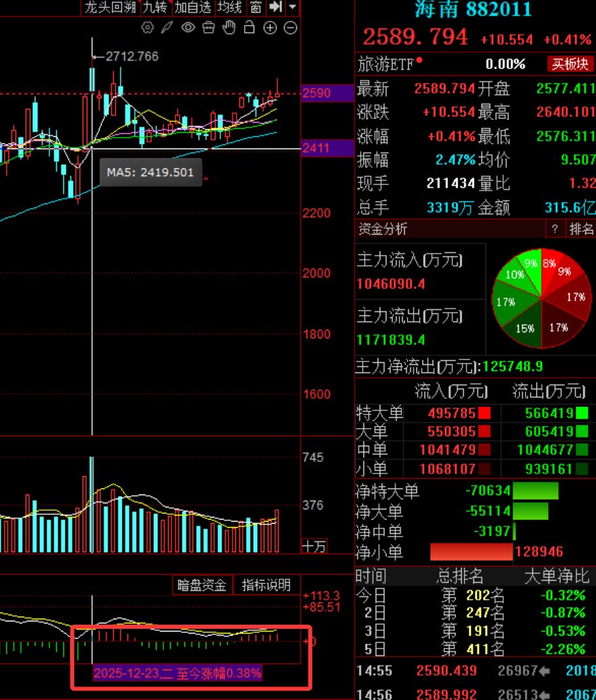Click the 特大单 inflow value 495785
The width and height of the screenshot is (596, 700).
point(452,413)
